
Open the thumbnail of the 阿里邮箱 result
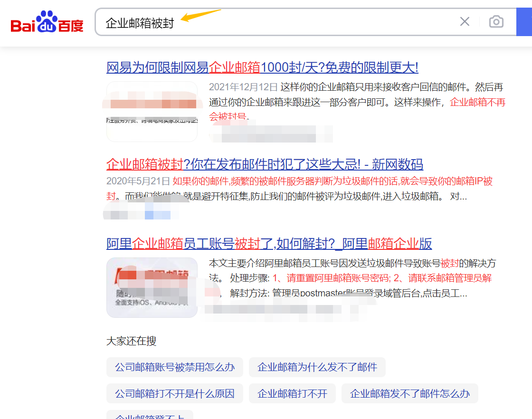152,287
